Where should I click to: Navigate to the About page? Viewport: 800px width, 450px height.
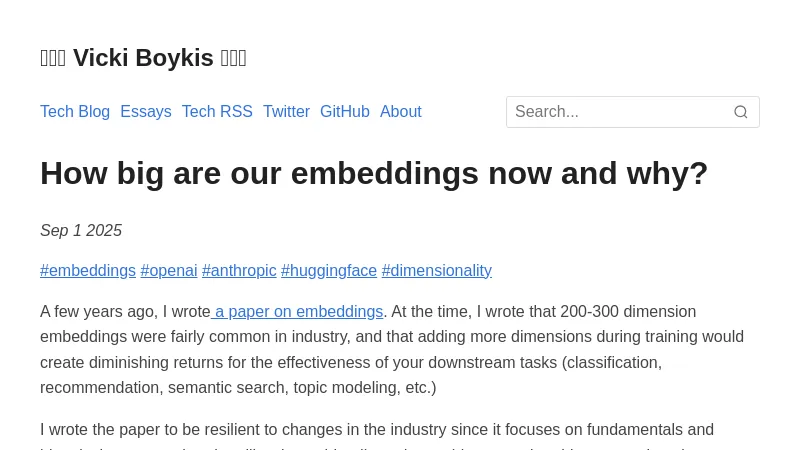401,112
